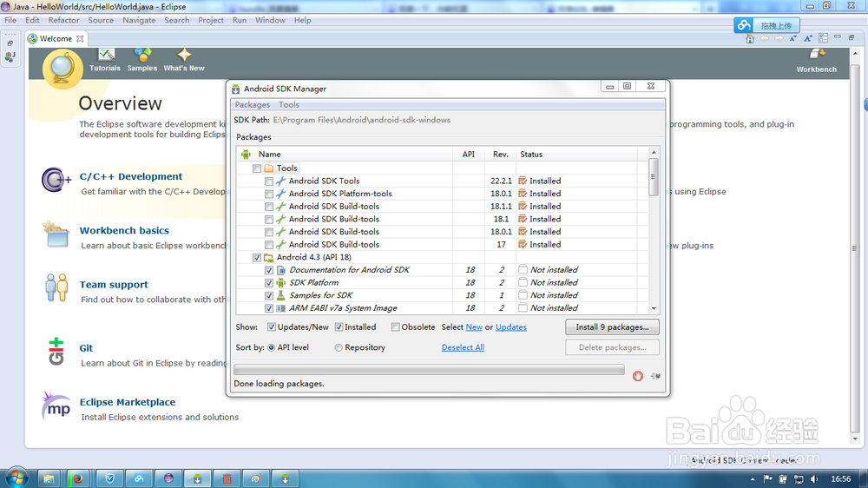Click the reduce font size icon in the Welcome toolbar
This screenshot has height=488, width=868.
793,38
